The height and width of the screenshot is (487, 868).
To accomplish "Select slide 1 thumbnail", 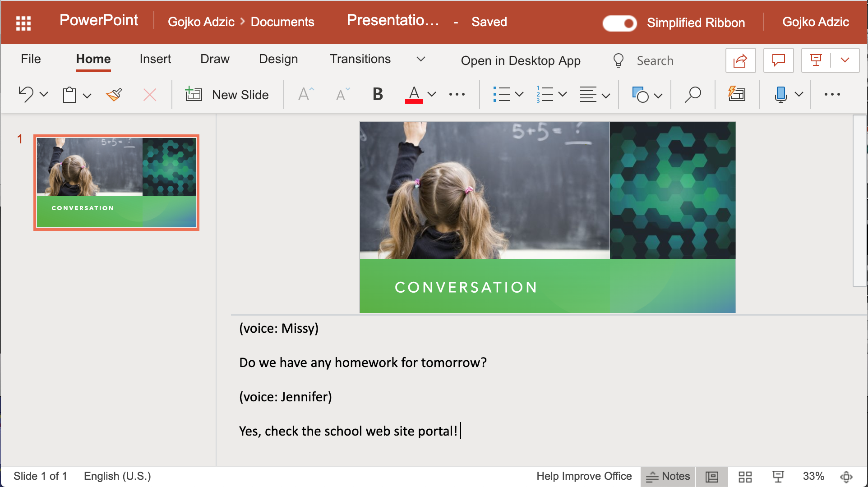I will (116, 183).
